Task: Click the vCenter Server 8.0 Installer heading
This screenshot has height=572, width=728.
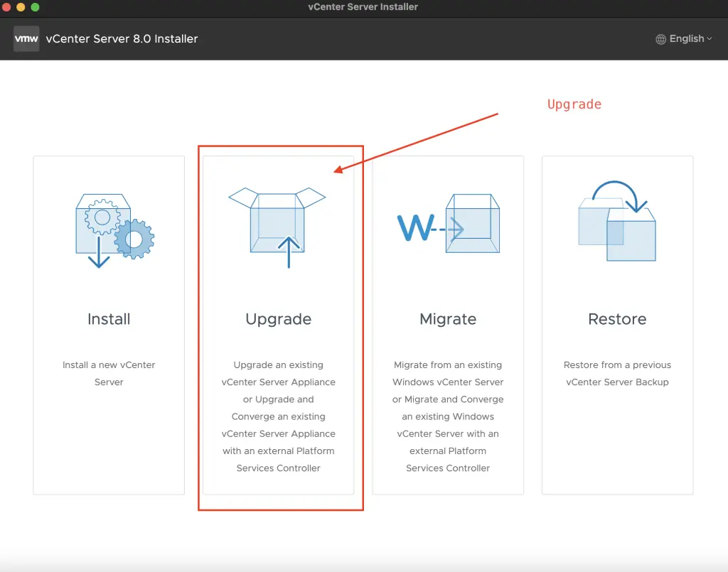Action: (122, 39)
